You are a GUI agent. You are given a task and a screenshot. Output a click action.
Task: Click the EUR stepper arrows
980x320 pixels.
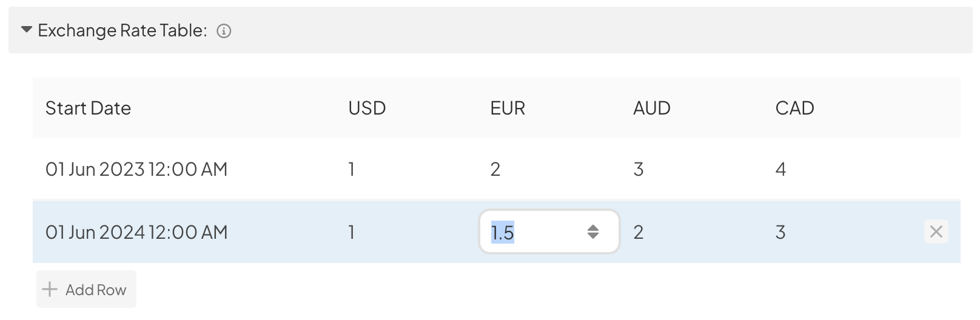click(592, 232)
